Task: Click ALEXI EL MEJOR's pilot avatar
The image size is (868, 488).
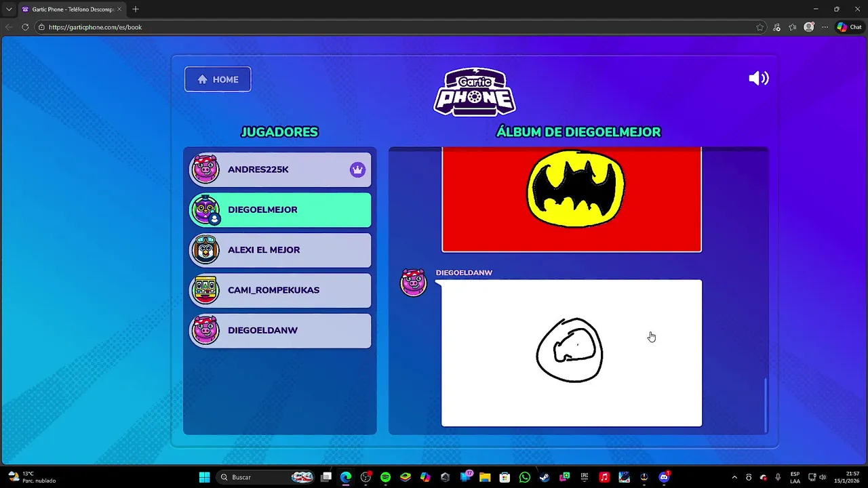Action: (x=205, y=250)
